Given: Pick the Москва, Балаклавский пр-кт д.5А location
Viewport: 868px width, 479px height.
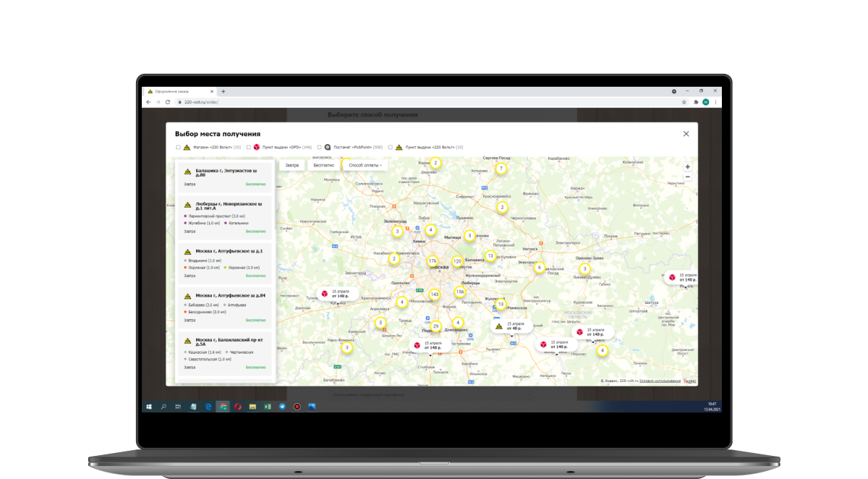Looking at the screenshot, I should coord(225,355).
